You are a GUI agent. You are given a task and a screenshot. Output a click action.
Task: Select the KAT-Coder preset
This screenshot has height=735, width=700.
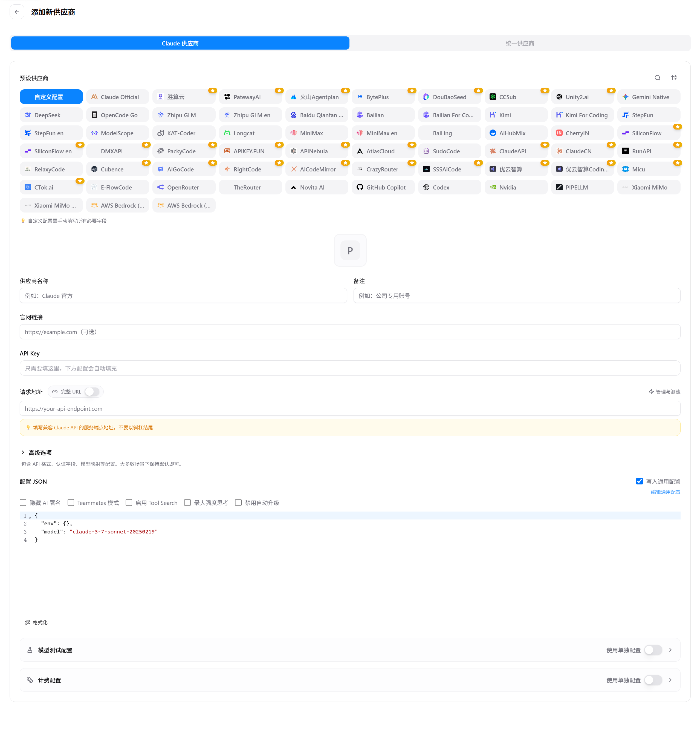coord(184,133)
